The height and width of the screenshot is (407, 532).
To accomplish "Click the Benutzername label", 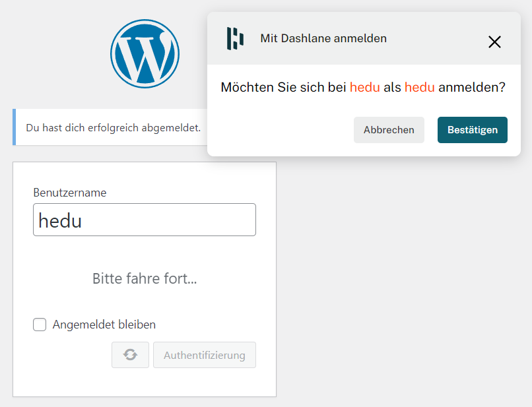I will coord(70,193).
